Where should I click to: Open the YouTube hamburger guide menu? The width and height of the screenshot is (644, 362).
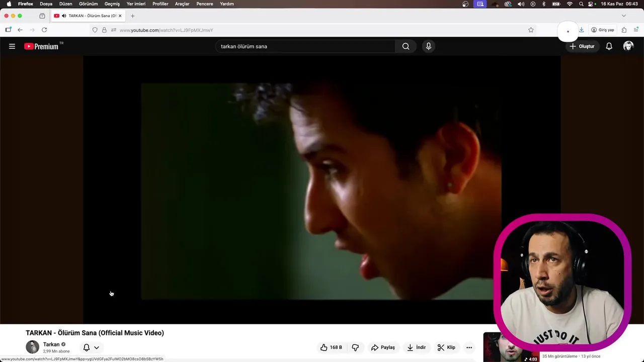[x=12, y=46]
